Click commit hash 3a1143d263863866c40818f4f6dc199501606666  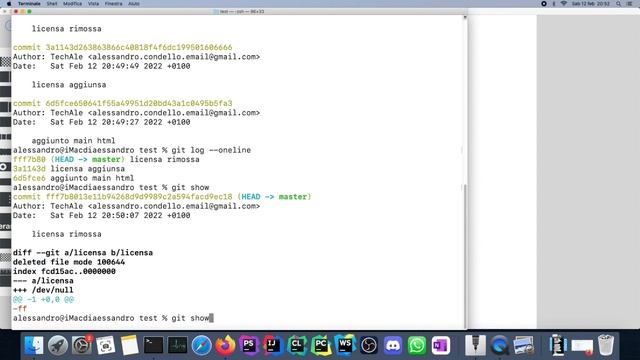coord(138,47)
